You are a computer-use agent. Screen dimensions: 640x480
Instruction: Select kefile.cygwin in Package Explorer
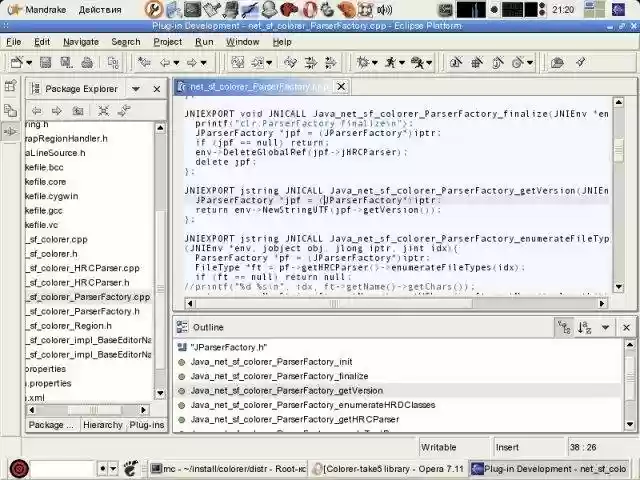pos(52,196)
